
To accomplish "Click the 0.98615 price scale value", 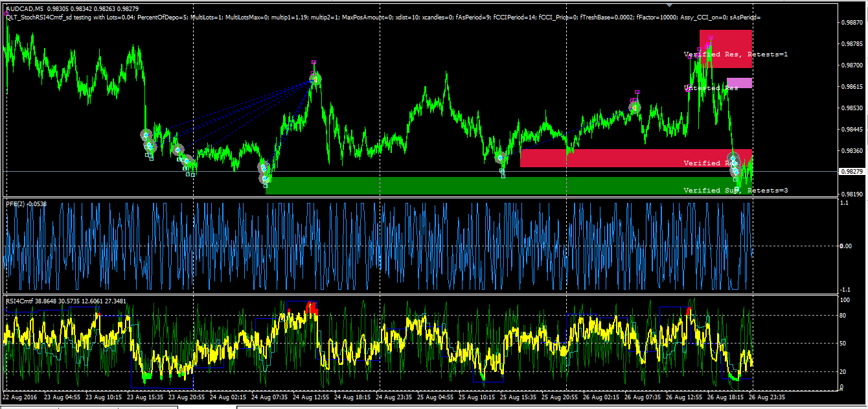I will point(851,87).
